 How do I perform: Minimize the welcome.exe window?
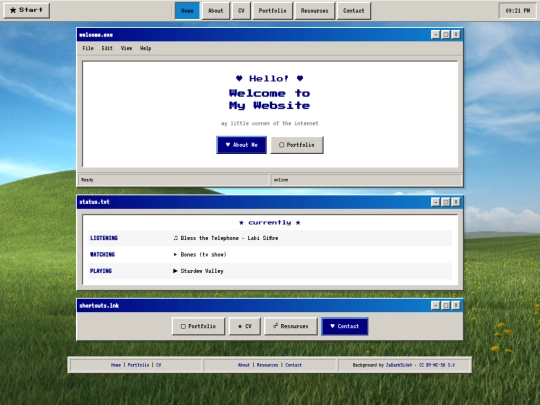[x=435, y=34]
